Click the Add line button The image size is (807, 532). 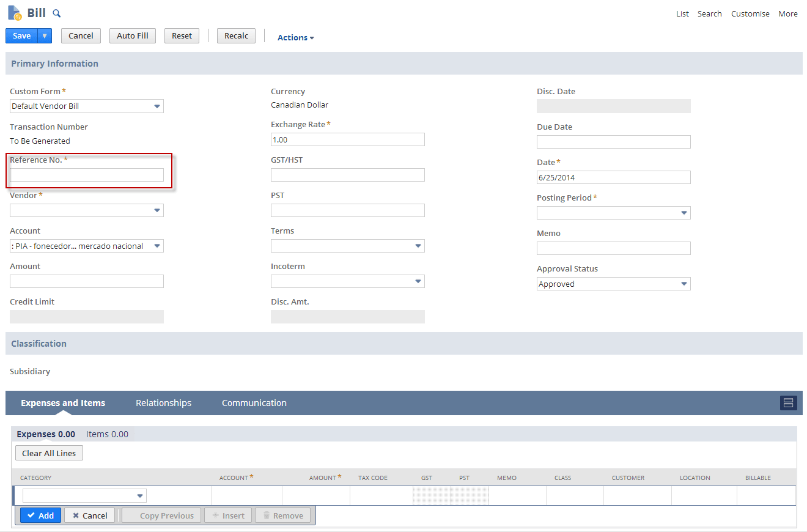(41, 515)
